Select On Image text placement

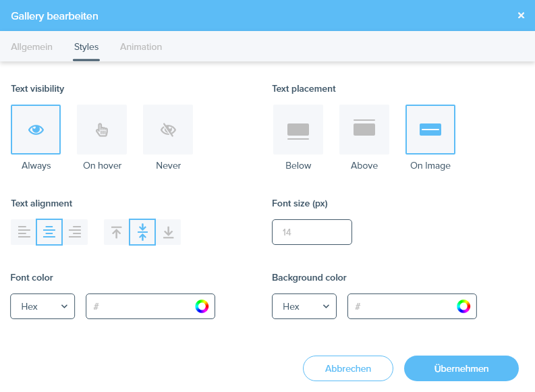pyautogui.click(x=430, y=130)
